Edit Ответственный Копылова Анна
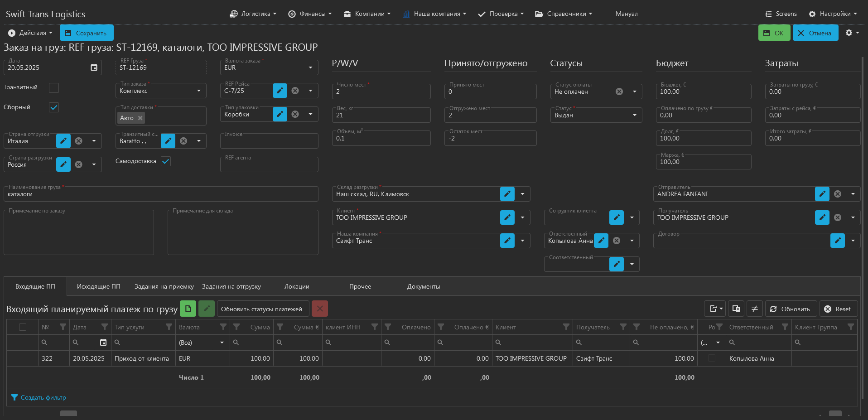 click(601, 241)
